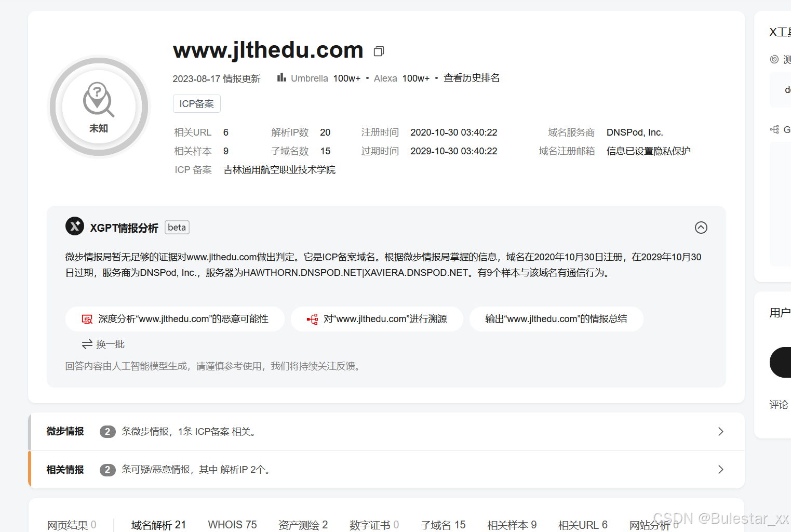Click expiry time 2029-10-30 03:40:22
The image size is (791, 532).
click(454, 151)
